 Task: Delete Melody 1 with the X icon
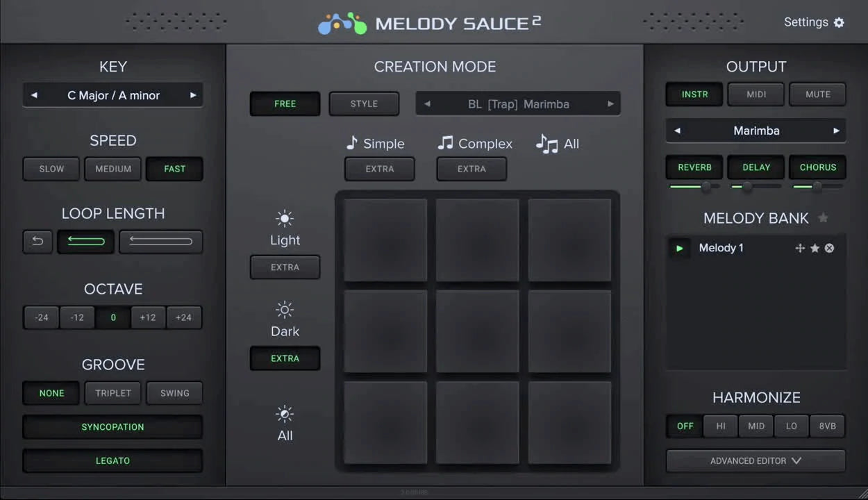pos(829,248)
